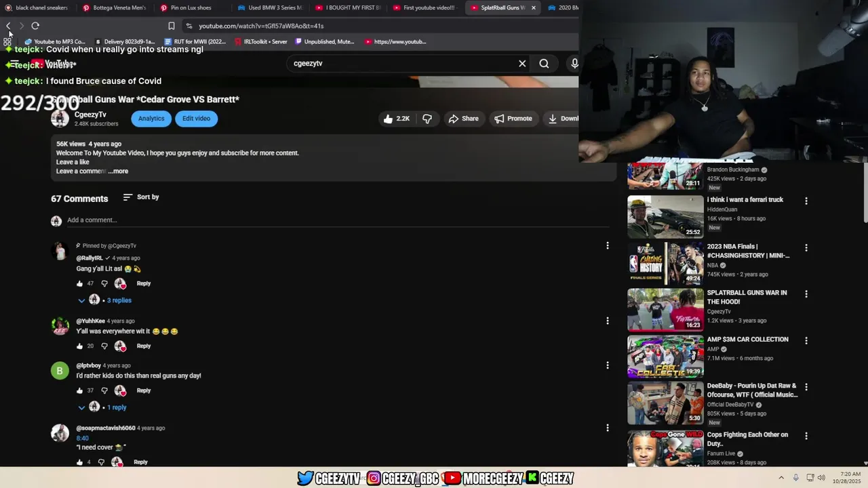Switch to I BOUGHT MY FIRST tab
Screen dimensions: 868x488
348,8
